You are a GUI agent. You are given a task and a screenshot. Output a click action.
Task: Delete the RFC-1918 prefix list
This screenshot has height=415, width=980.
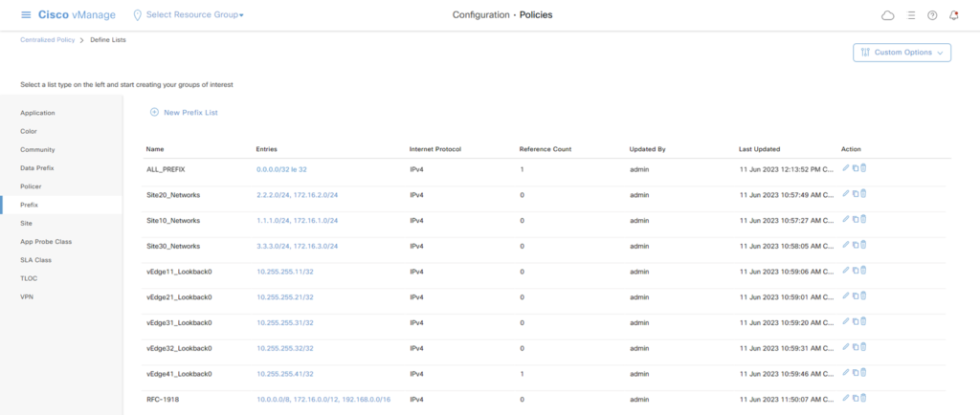point(863,399)
